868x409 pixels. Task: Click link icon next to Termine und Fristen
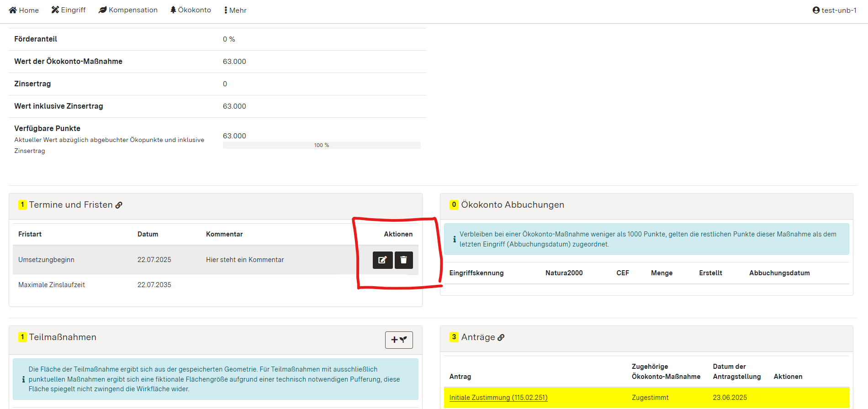[119, 205]
